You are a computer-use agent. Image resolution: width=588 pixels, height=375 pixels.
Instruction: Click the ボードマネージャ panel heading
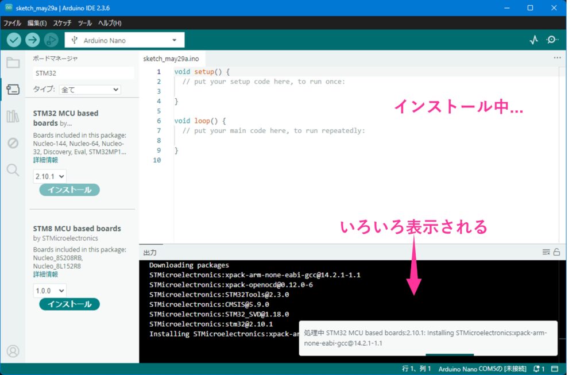[x=55, y=59]
